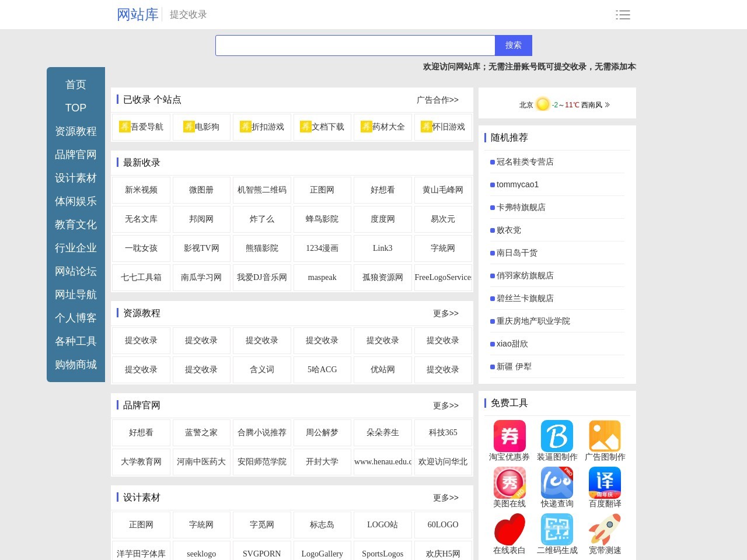Select 首页 in the left sidebar
Image resolution: width=747 pixels, height=560 pixels.
[76, 85]
